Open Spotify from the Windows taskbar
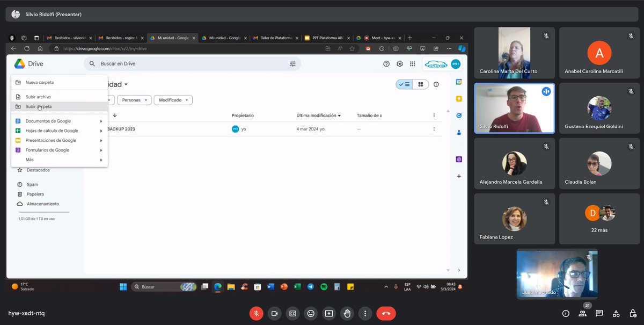Viewport: 644px width, 325px height. [324, 287]
